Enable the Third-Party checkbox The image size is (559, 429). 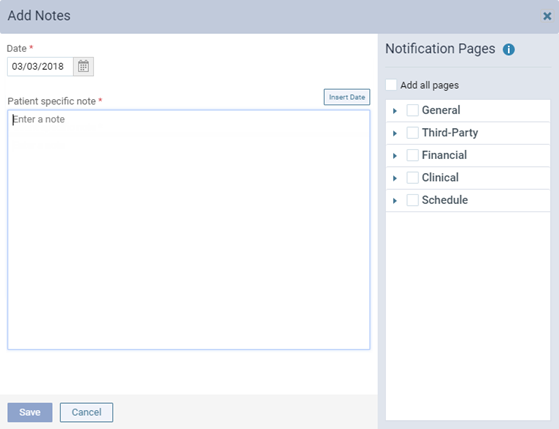click(412, 133)
